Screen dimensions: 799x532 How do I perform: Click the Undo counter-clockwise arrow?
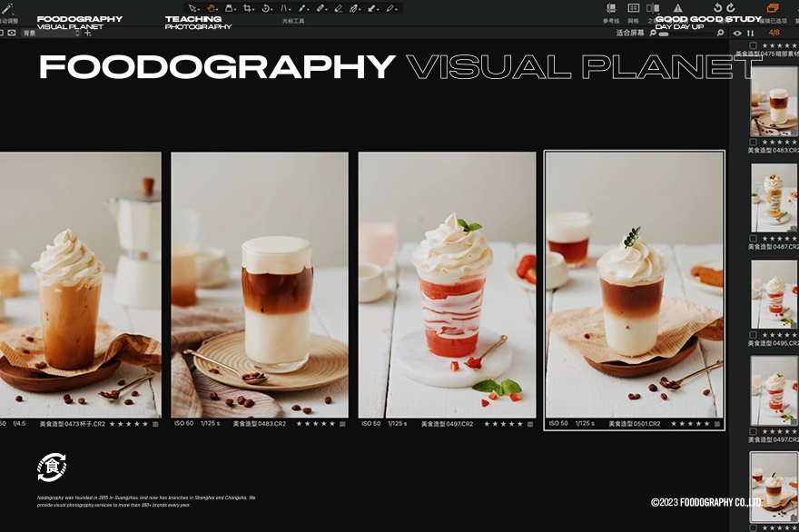point(717,7)
